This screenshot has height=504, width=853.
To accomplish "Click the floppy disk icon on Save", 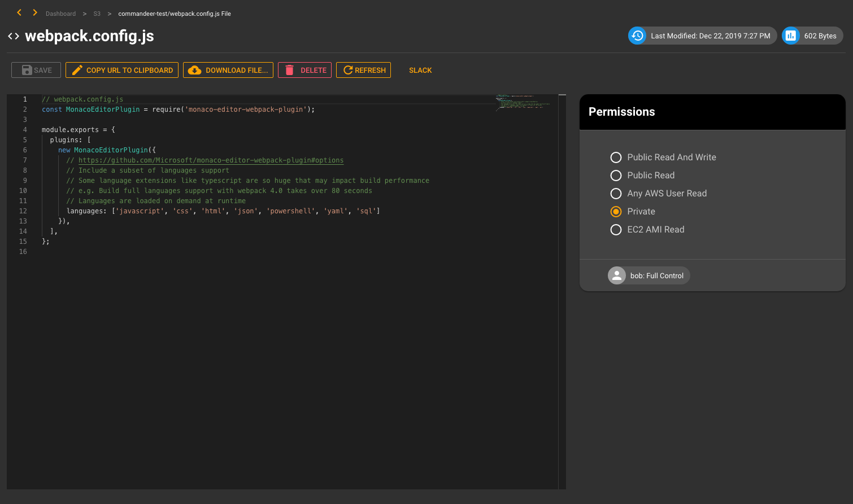I will coord(27,70).
